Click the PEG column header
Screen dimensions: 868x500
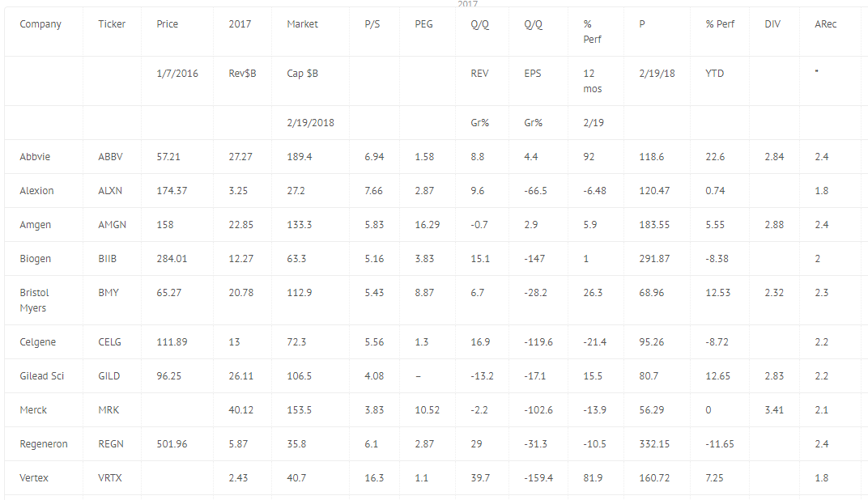coord(424,23)
